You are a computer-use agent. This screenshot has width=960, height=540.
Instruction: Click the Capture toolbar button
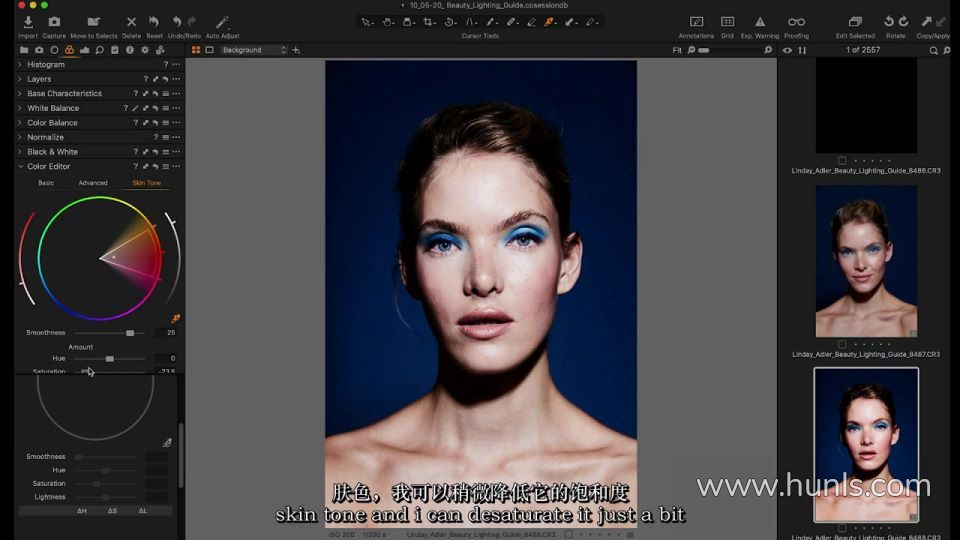pyautogui.click(x=54, y=27)
